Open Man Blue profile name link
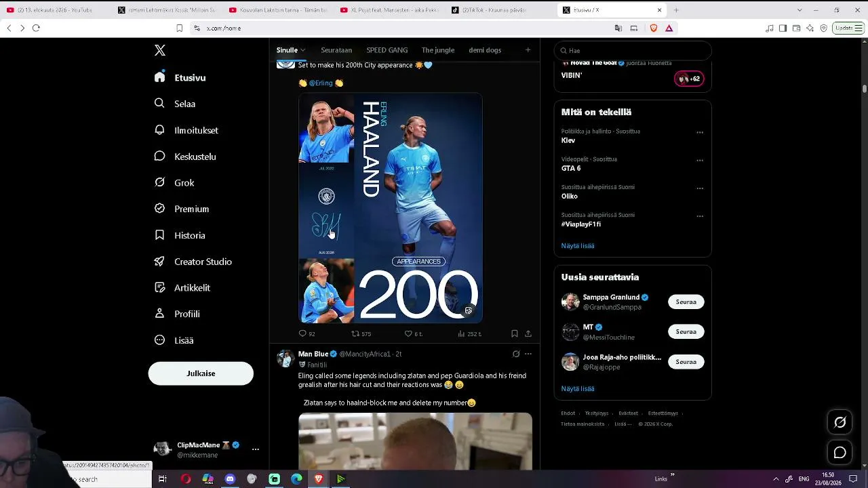Viewport: 868px width, 488px height. [x=313, y=354]
